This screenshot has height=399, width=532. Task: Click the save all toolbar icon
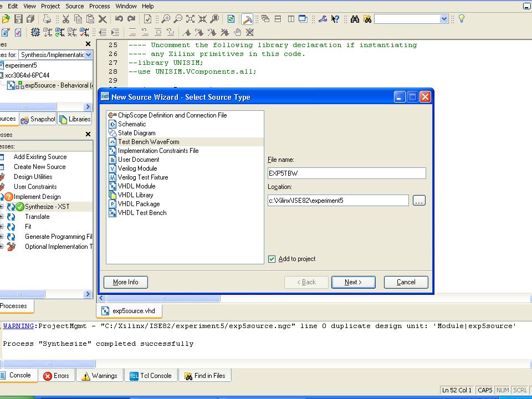pos(30,19)
